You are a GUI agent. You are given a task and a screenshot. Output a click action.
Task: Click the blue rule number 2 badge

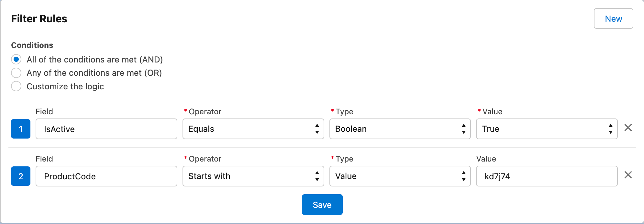(x=21, y=176)
